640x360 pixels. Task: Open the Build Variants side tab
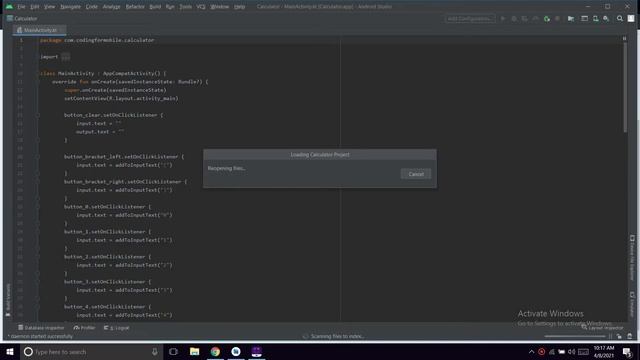(8, 301)
